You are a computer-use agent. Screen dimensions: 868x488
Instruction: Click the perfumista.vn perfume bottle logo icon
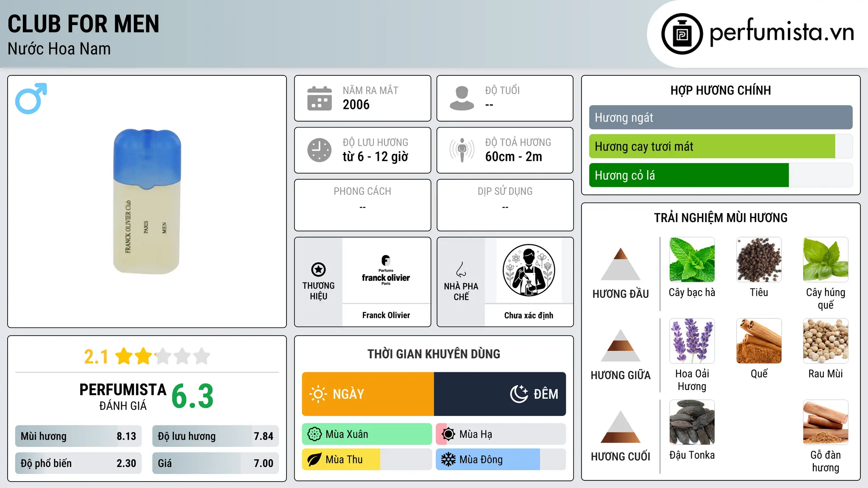click(x=682, y=34)
